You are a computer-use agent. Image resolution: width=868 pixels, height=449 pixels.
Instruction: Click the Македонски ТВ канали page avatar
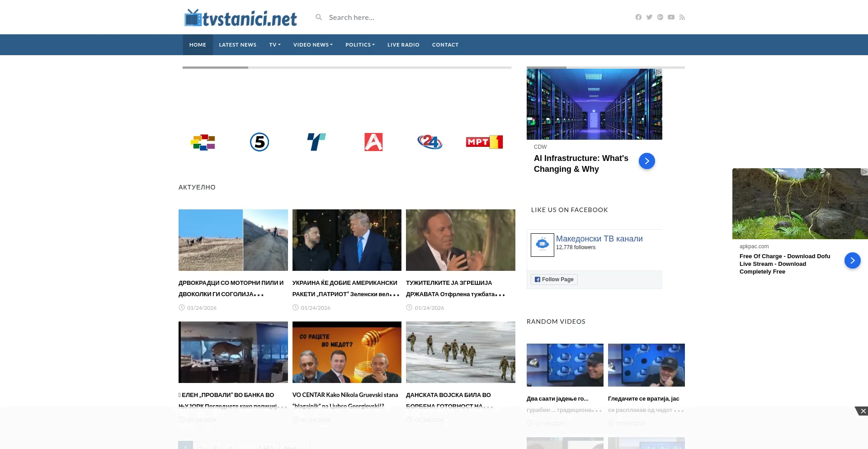tap(542, 245)
